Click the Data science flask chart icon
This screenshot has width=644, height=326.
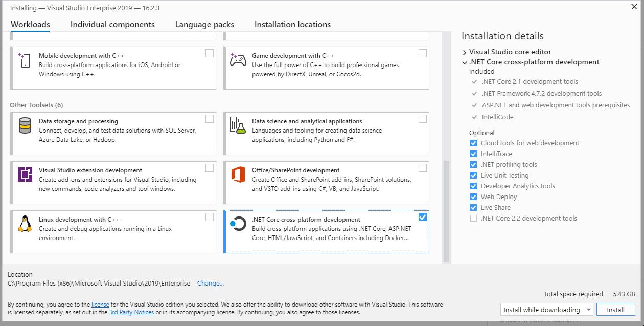pyautogui.click(x=238, y=125)
